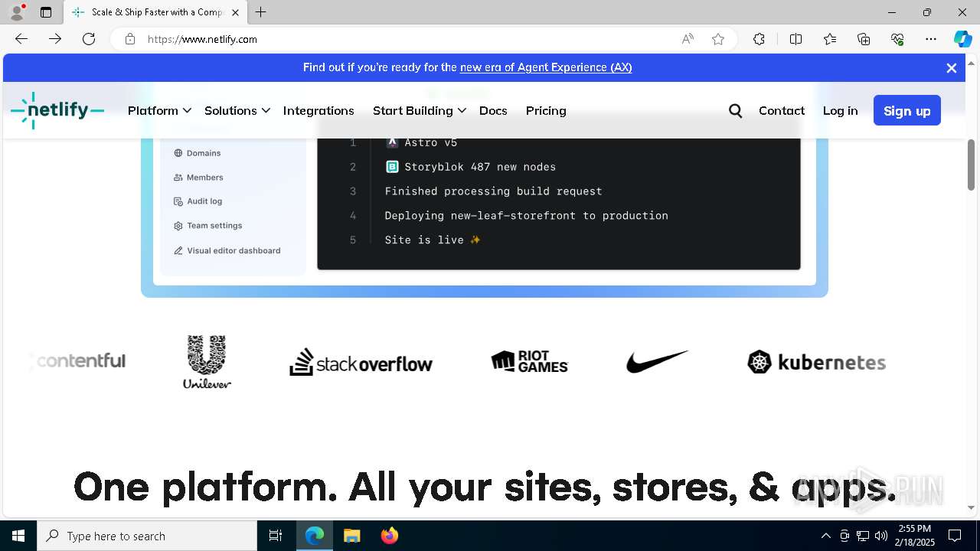
Task: Open the Integrations page
Action: 318,111
